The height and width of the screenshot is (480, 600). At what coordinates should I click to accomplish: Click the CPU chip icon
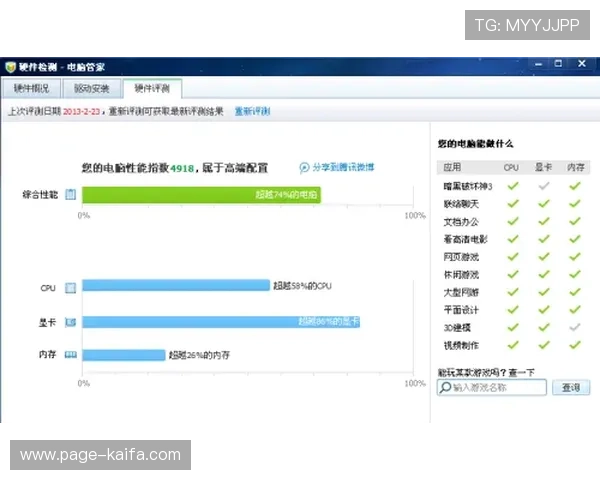click(x=70, y=288)
